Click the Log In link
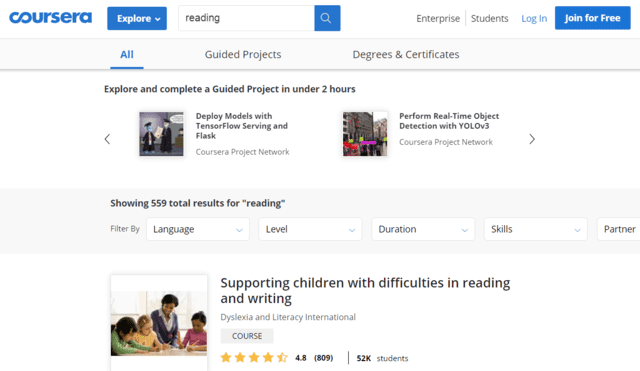 tap(534, 18)
